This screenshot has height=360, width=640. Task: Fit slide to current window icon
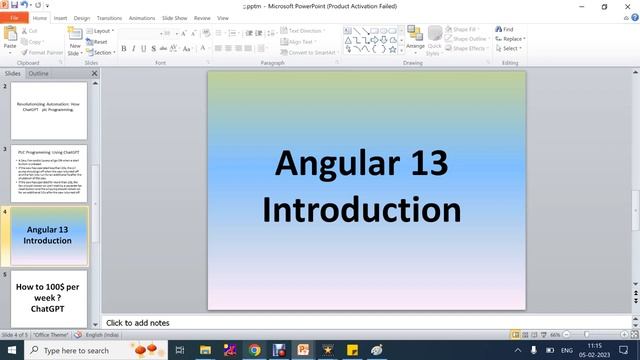click(634, 335)
